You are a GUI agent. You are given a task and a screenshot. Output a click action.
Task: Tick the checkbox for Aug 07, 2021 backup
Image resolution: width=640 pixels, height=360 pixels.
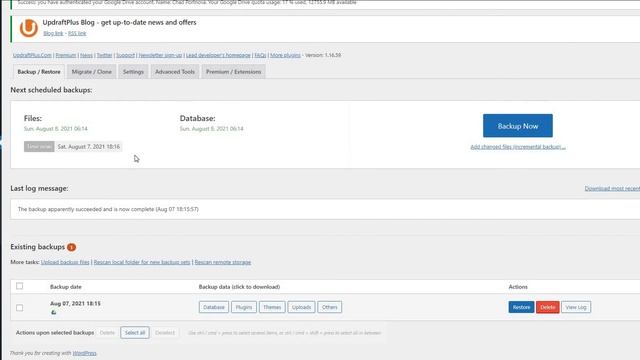pyautogui.click(x=20, y=308)
